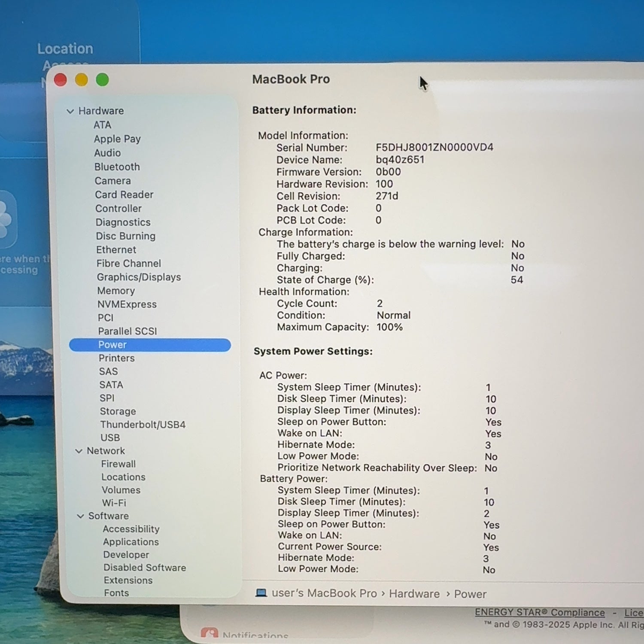Viewport: 644px width, 644px height.
Task: Select USB in the sidebar
Action: coord(110,438)
